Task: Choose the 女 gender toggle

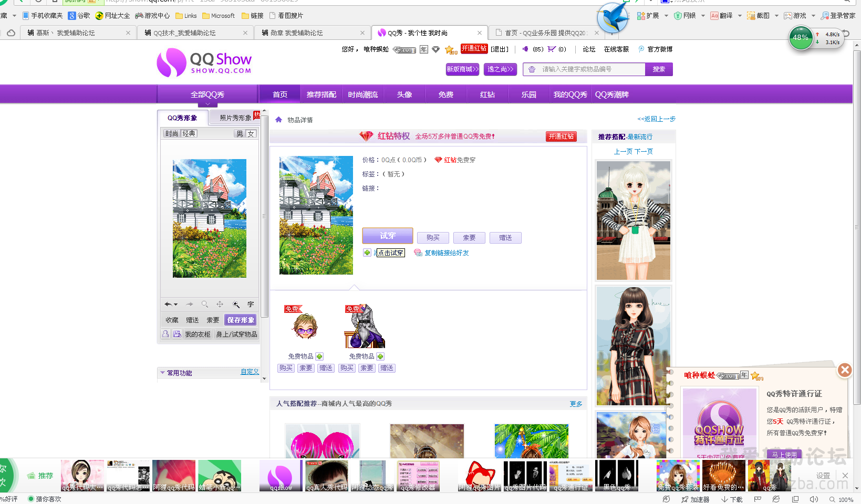Action: 251,134
